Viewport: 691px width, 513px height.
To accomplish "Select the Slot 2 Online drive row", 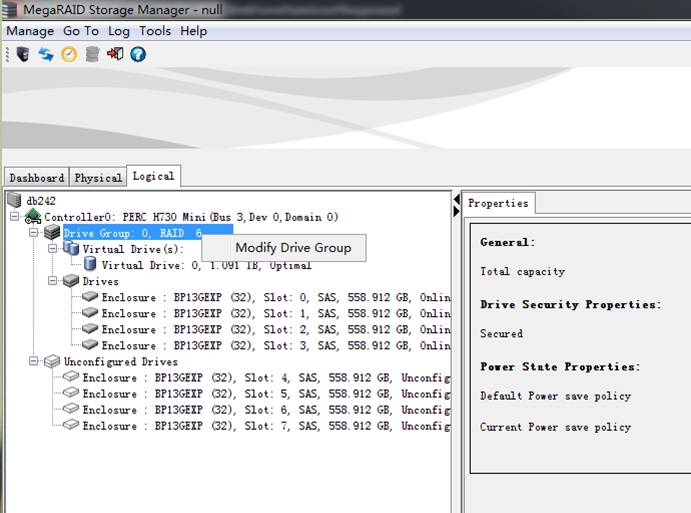I will point(276,329).
